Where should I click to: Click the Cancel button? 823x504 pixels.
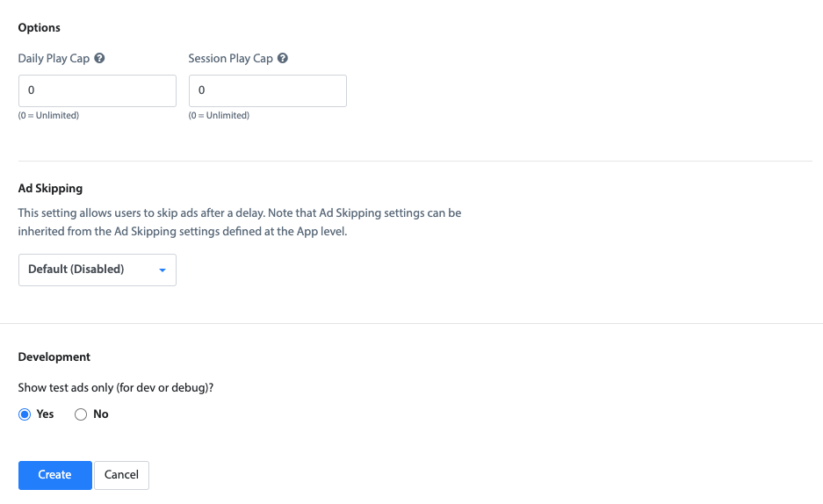coord(121,475)
